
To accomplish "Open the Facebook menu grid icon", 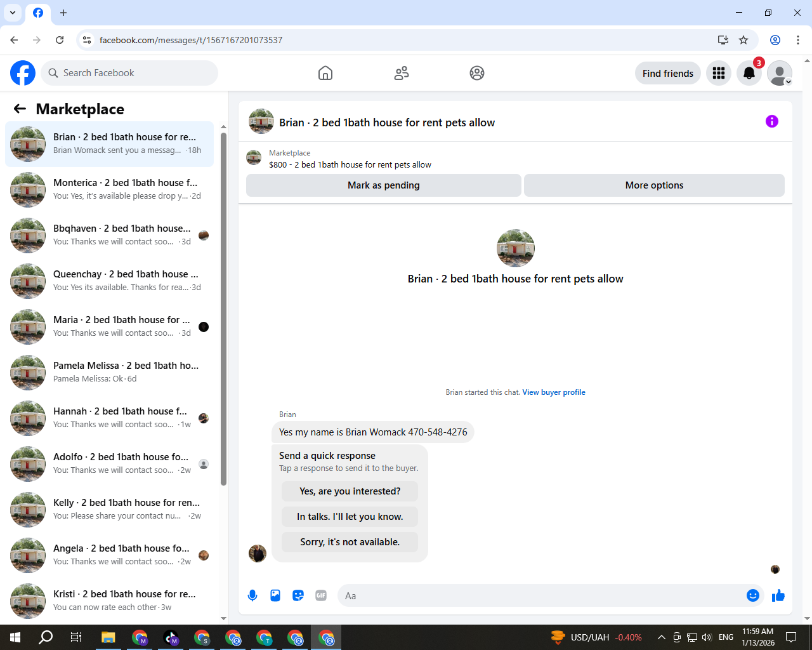I will [x=719, y=73].
